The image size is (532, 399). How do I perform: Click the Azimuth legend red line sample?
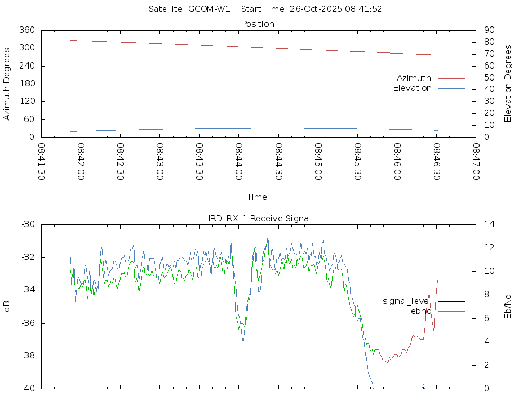451,78
